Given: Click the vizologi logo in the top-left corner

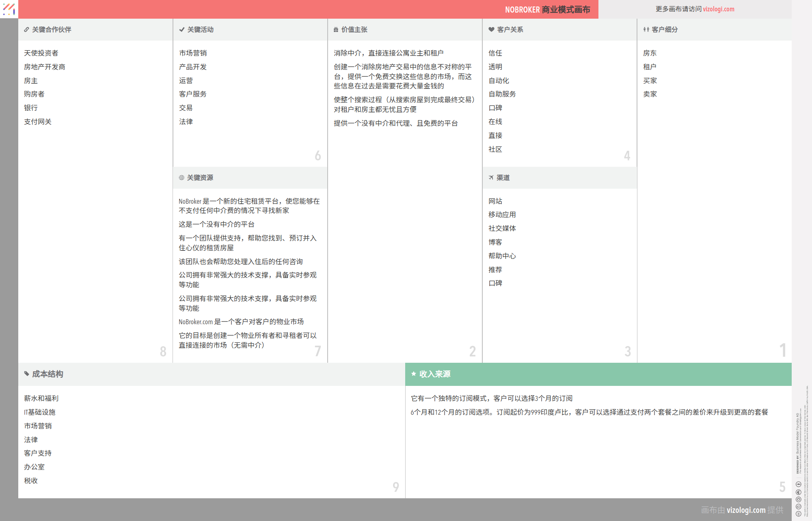Looking at the screenshot, I should click(9, 9).
